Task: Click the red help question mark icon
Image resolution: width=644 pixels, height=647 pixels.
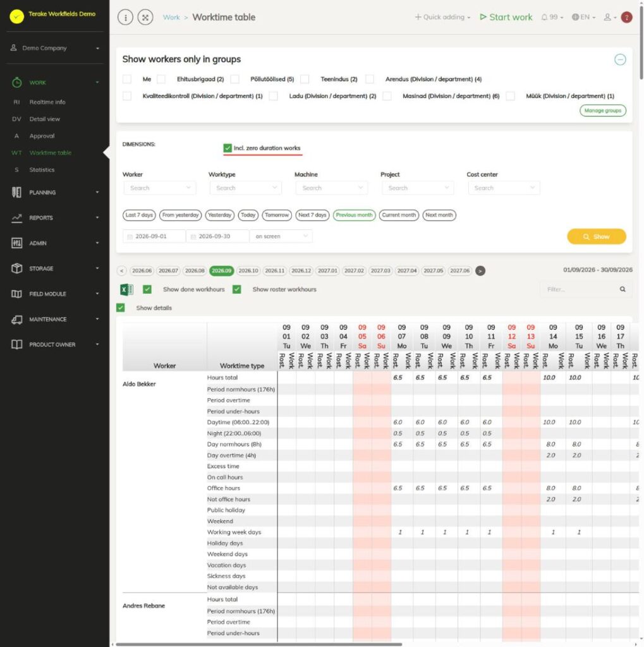Action: point(627,17)
